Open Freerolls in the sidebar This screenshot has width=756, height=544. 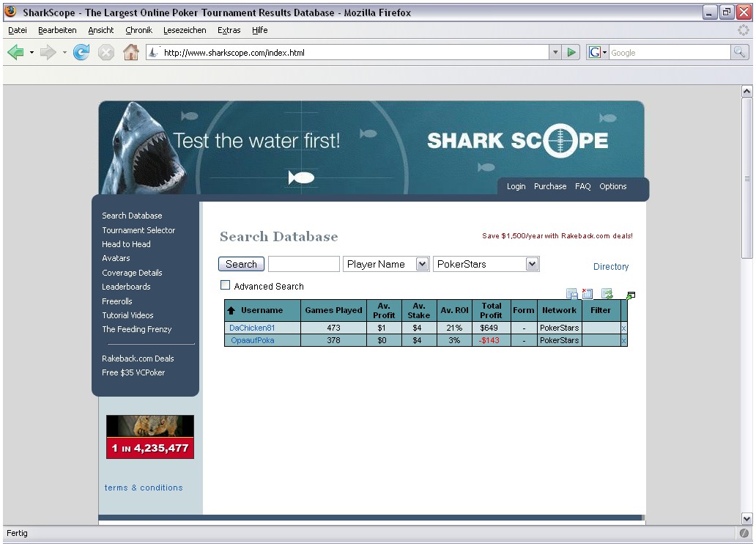pyautogui.click(x=117, y=301)
